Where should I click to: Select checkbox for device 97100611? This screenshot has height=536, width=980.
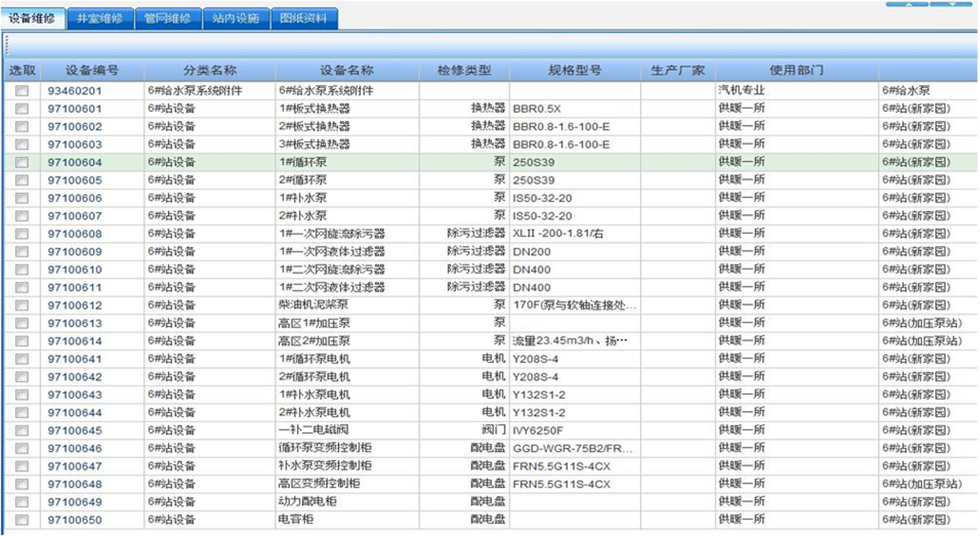[x=22, y=288]
